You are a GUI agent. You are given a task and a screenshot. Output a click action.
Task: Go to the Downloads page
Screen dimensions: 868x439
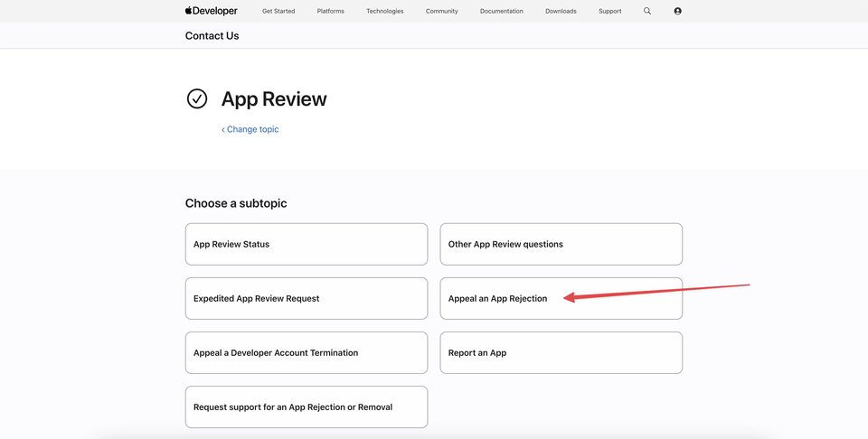(x=561, y=11)
